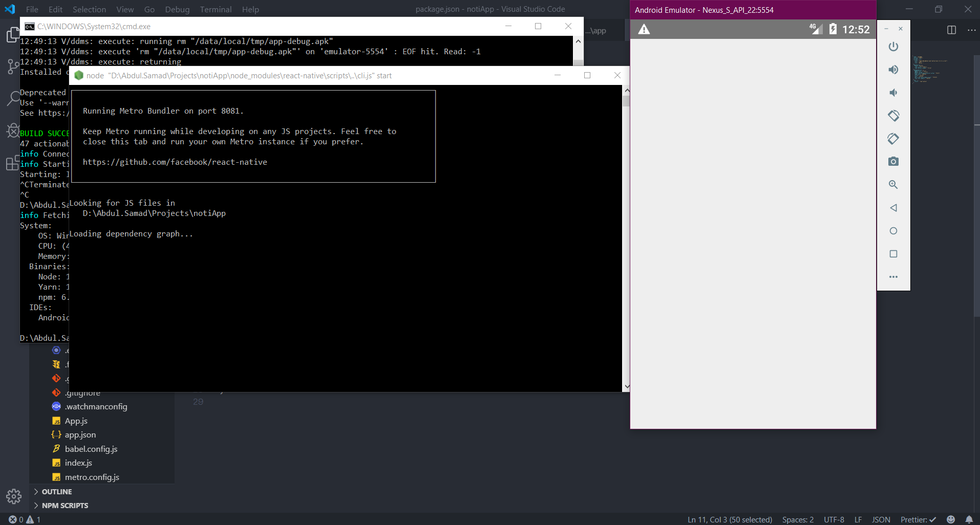Open more emulator options via the ellipsis icon
Viewport: 980px width, 525px height.
(894, 277)
